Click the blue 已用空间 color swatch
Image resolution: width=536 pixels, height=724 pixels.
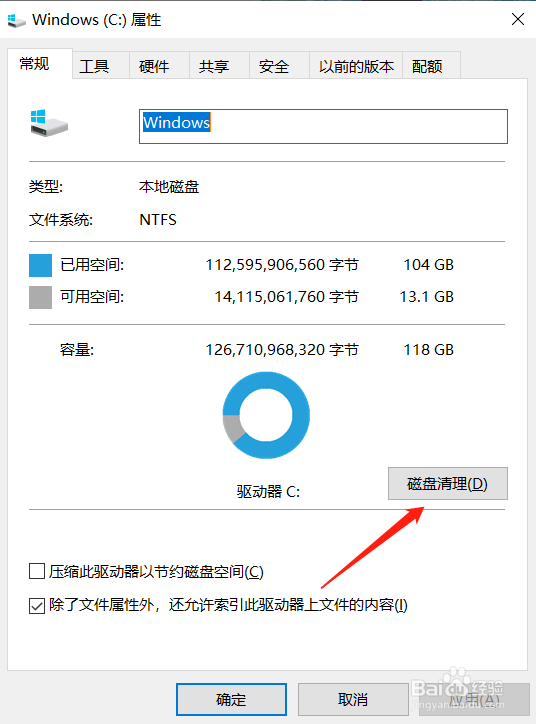point(41,265)
